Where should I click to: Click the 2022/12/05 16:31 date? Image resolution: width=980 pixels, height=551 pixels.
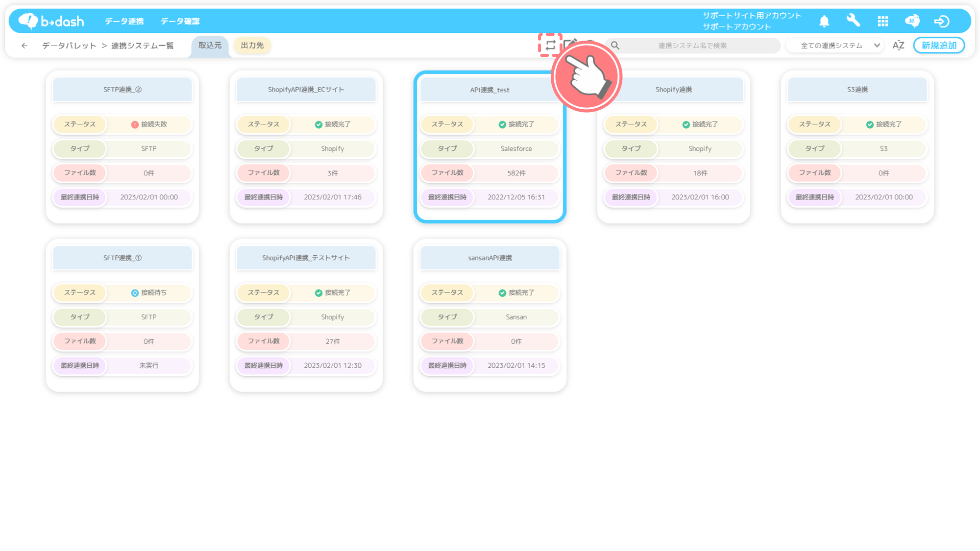(516, 197)
